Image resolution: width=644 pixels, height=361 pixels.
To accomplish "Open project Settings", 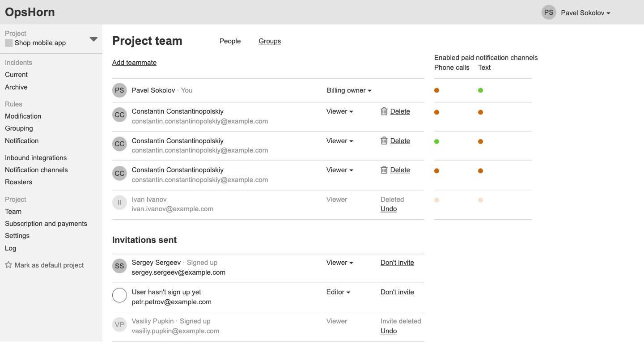I will coord(17,236).
